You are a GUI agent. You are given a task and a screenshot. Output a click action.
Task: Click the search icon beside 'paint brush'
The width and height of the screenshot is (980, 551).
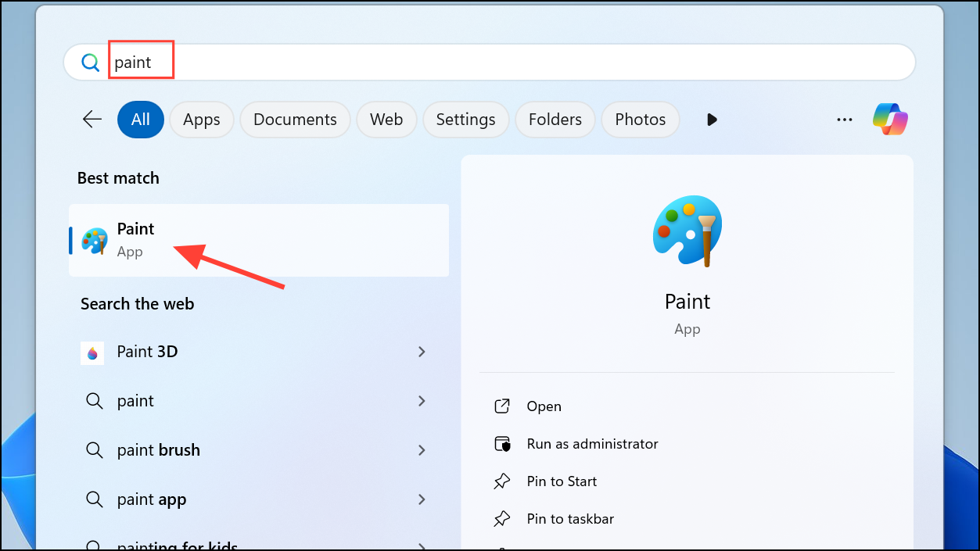[94, 450]
